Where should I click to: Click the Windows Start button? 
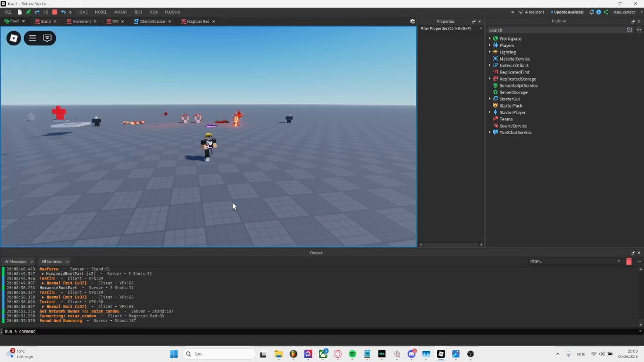(x=174, y=354)
